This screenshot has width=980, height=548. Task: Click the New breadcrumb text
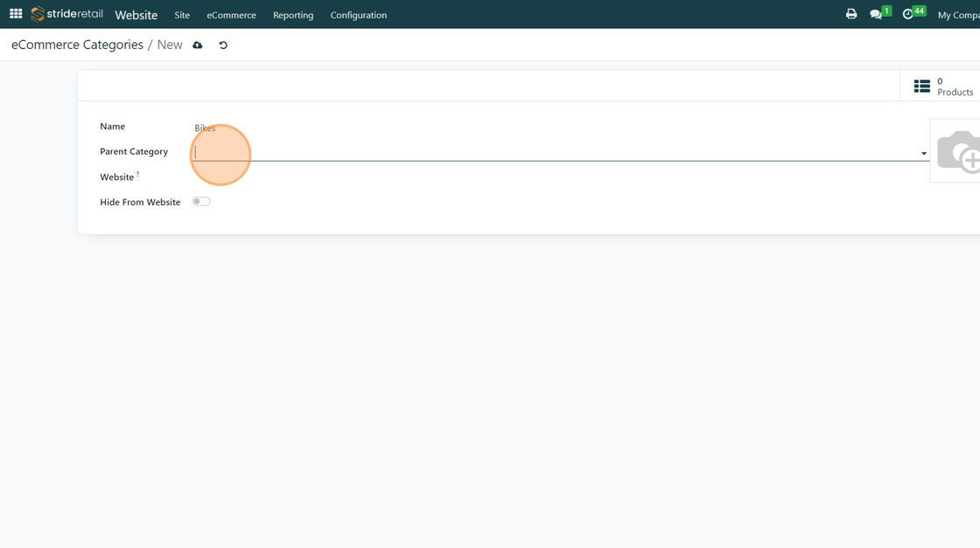click(x=170, y=45)
